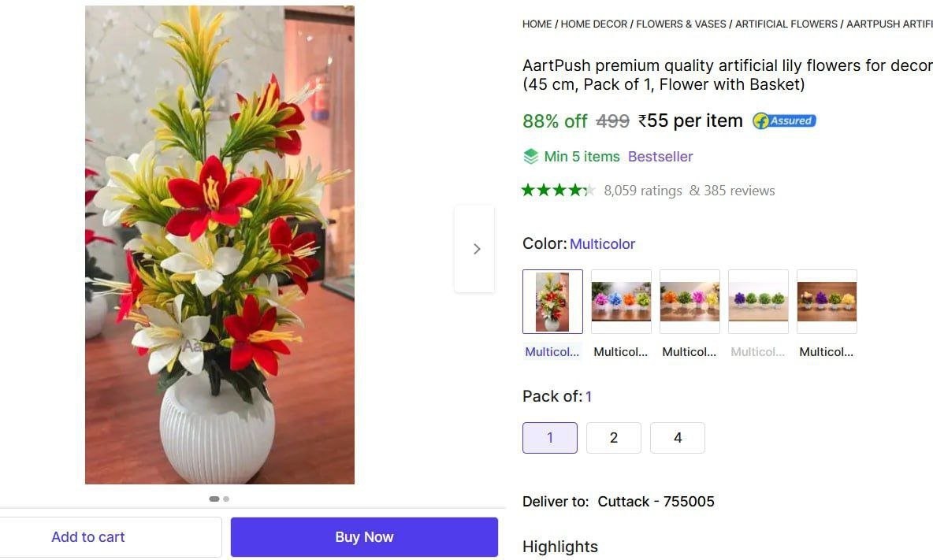Screen dimensions: 933x560
Task: Select pack of 1 option
Action: click(x=550, y=438)
